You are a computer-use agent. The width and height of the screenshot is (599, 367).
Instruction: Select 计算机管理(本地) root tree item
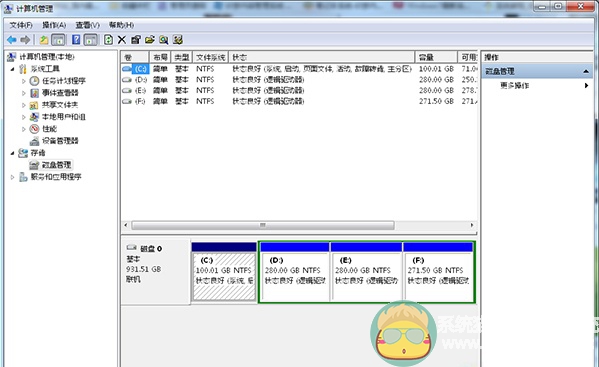pos(47,57)
